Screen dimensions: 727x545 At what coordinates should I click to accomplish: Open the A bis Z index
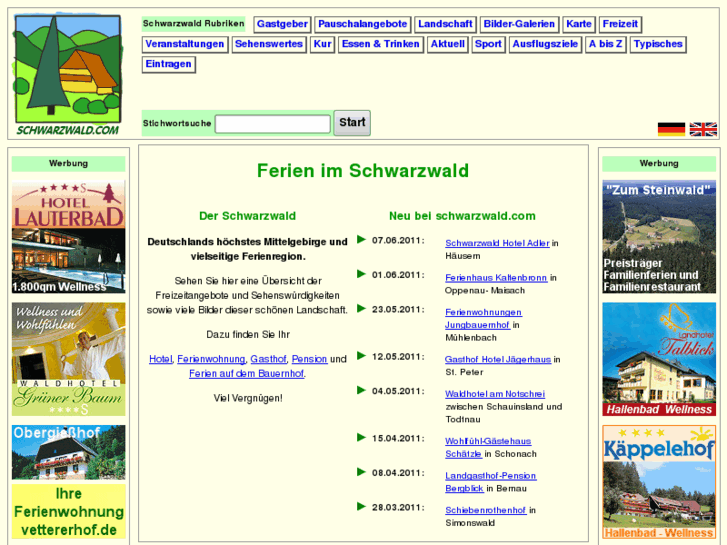click(606, 44)
